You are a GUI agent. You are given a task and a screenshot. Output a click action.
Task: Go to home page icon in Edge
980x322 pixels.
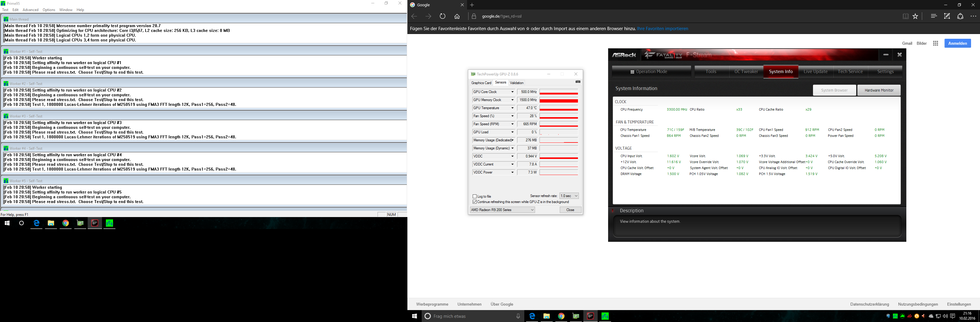[457, 16]
